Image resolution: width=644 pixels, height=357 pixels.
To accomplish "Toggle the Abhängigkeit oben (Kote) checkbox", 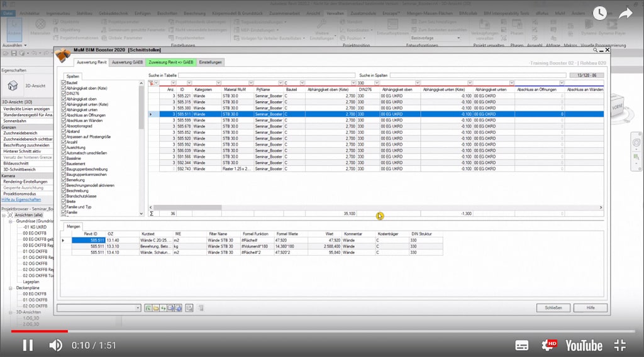I will pos(64,88).
